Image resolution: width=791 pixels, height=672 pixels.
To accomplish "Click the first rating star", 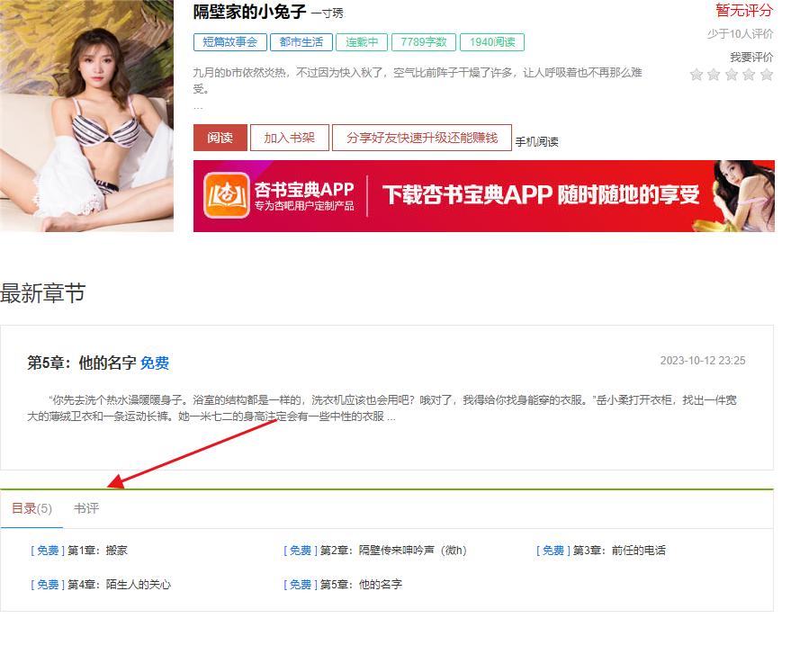I will coord(697,75).
